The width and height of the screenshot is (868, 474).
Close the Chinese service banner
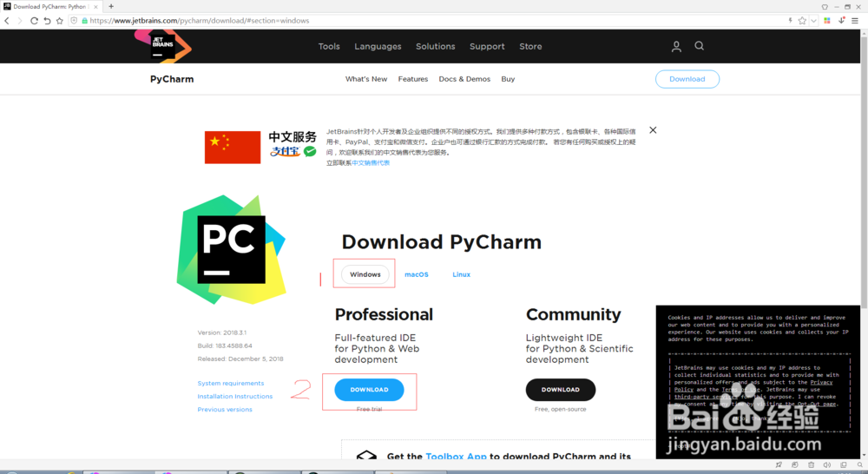click(654, 130)
